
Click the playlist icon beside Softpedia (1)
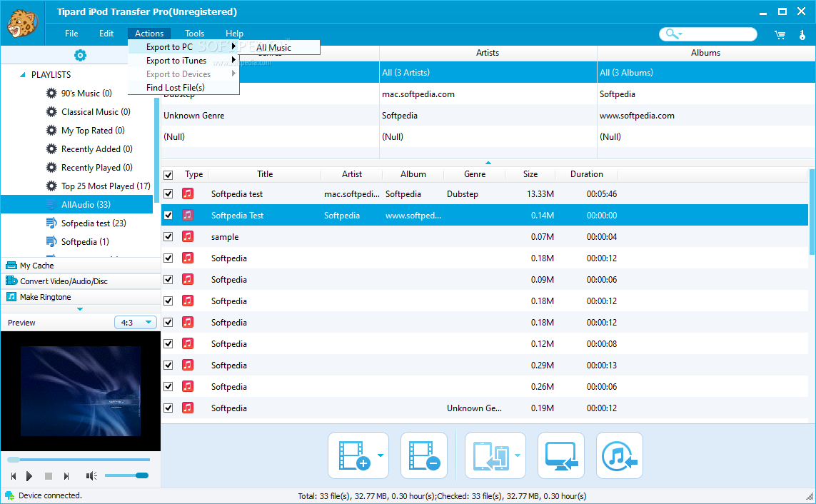[x=51, y=241]
